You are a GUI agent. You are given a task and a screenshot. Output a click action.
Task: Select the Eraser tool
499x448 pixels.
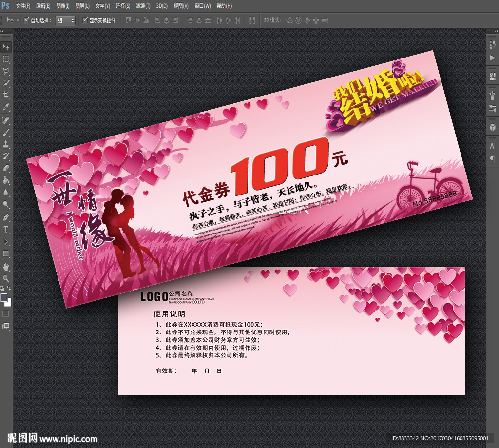(x=6, y=168)
